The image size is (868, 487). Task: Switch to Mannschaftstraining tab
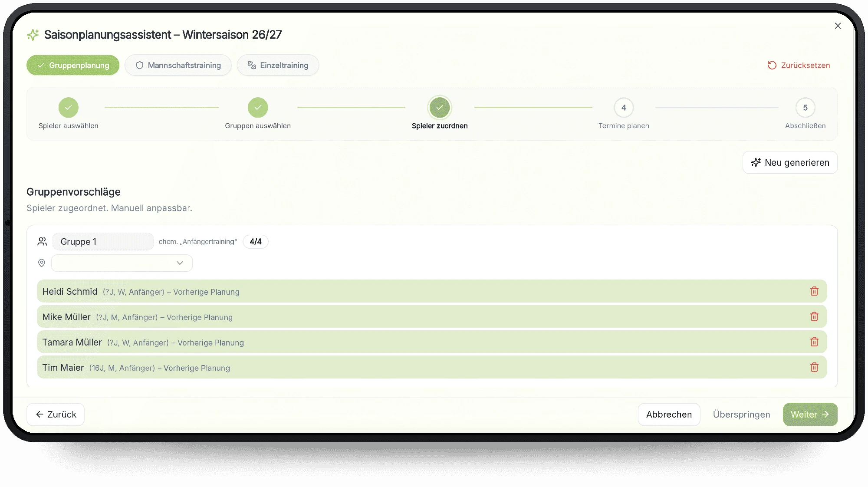pyautogui.click(x=178, y=65)
